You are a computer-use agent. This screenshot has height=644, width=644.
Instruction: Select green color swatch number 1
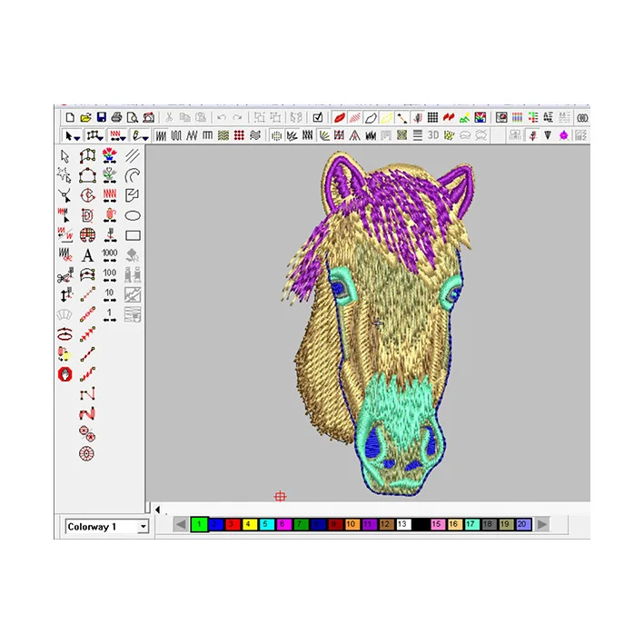point(199,524)
